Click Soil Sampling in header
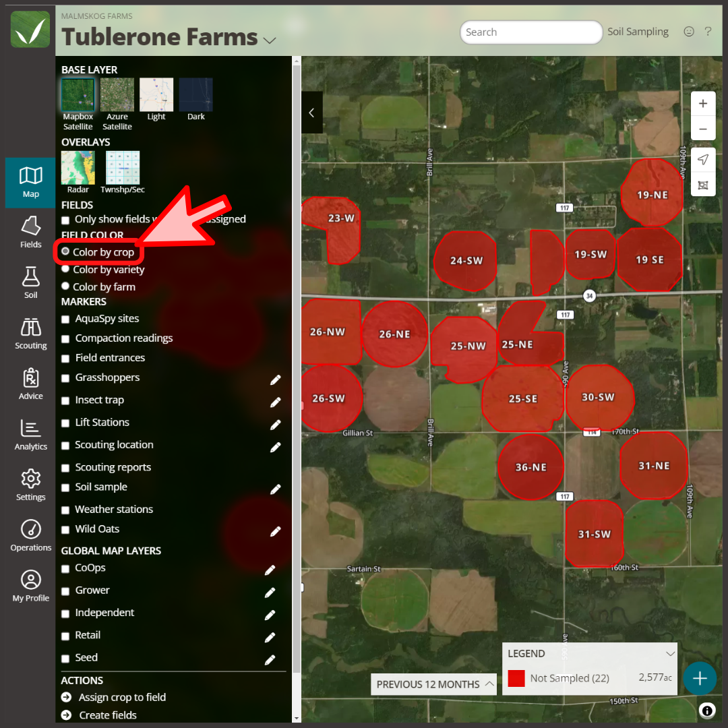This screenshot has height=728, width=728. coord(638,32)
